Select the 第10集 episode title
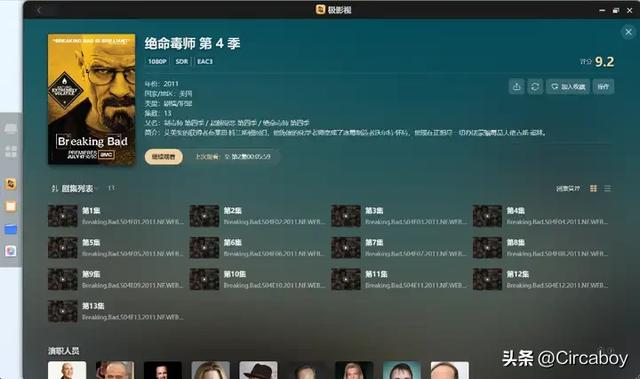Image resolution: width=640 pixels, height=379 pixels. point(235,274)
